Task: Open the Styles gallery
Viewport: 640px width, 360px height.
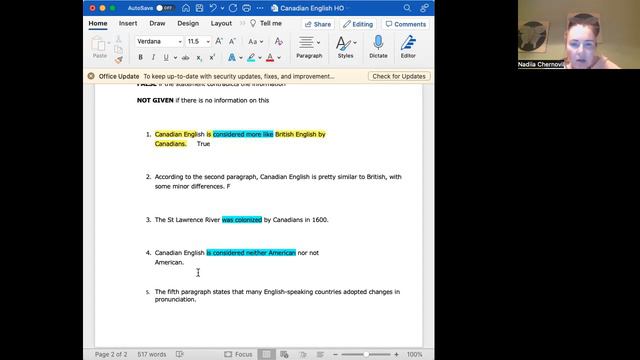Action: coord(345,47)
